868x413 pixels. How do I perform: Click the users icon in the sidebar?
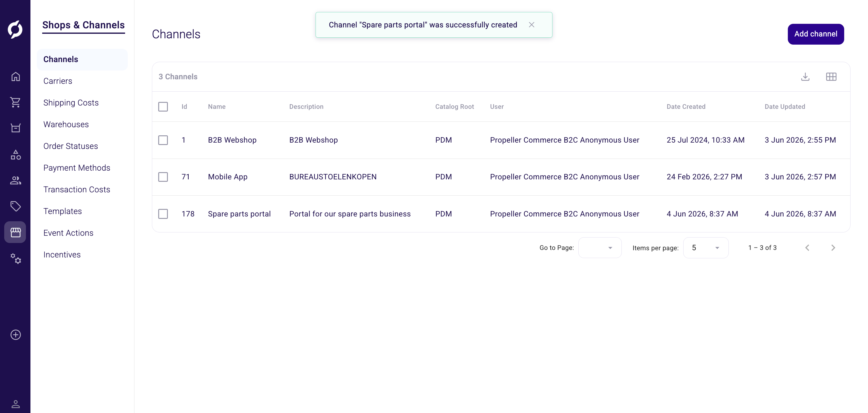15,180
